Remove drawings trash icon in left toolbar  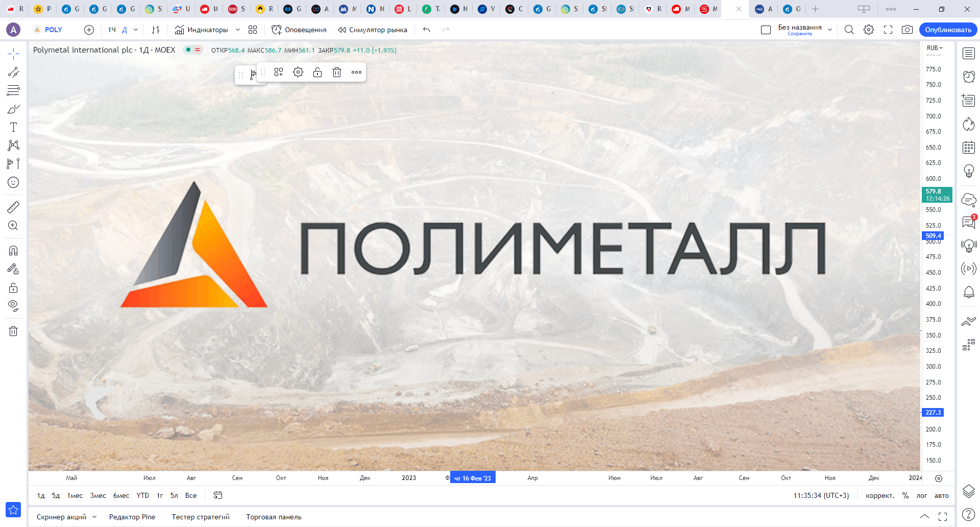tap(13, 331)
